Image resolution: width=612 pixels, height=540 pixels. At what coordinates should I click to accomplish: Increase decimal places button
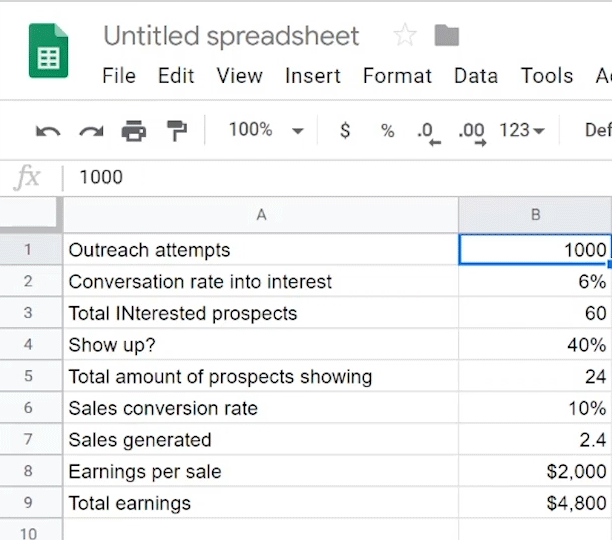pos(471,131)
